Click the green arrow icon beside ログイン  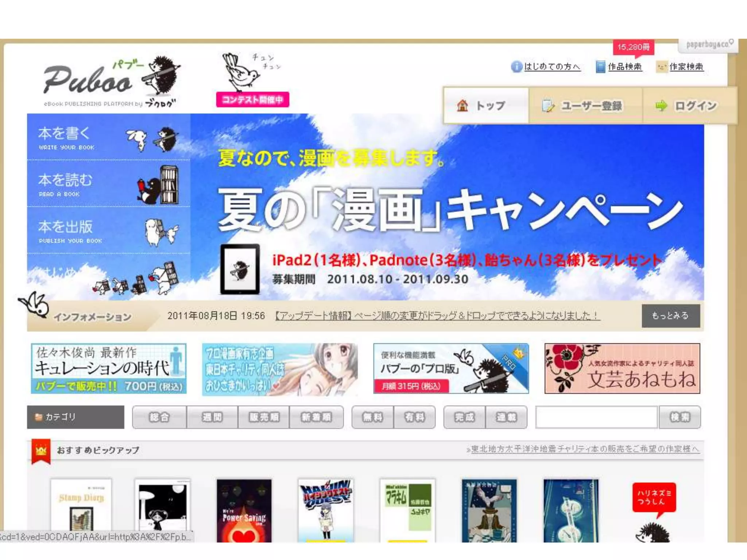point(661,106)
